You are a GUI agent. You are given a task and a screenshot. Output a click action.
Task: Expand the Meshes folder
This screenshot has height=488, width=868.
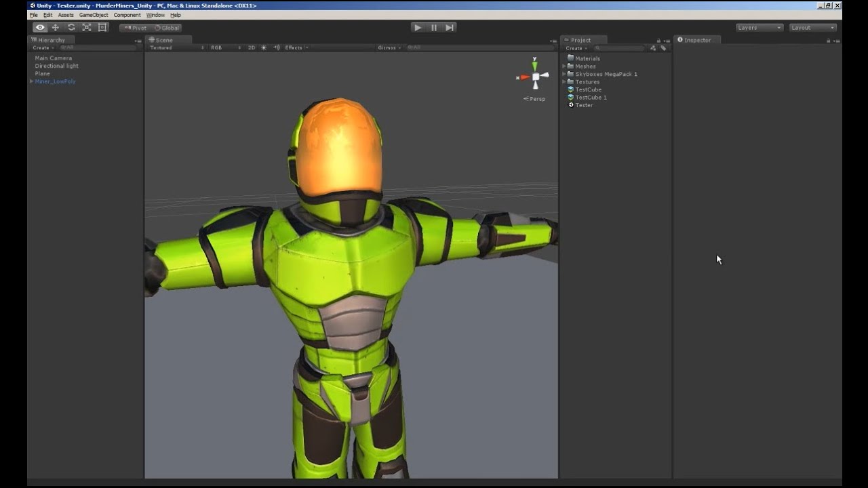pos(564,66)
